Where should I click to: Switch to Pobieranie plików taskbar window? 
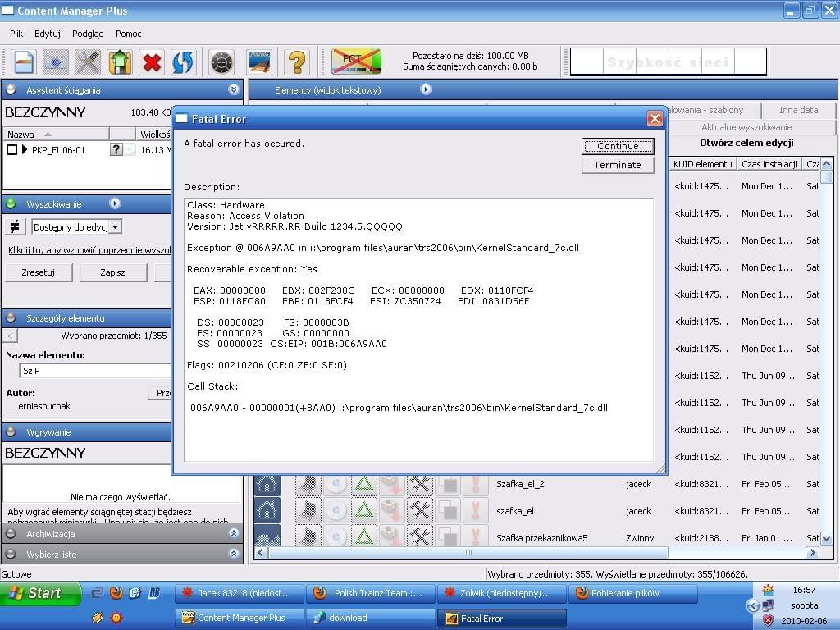(x=632, y=593)
